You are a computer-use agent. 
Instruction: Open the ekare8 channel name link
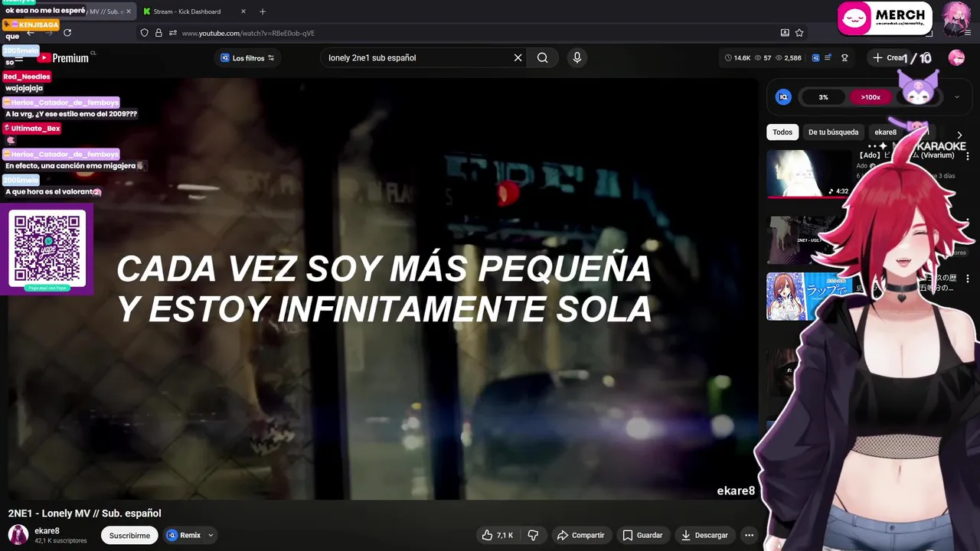[47, 531]
